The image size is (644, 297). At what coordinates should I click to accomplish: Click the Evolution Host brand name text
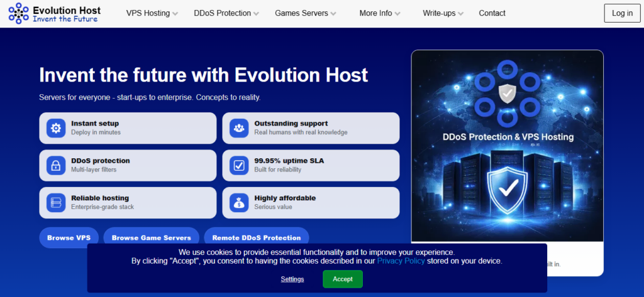(67, 10)
